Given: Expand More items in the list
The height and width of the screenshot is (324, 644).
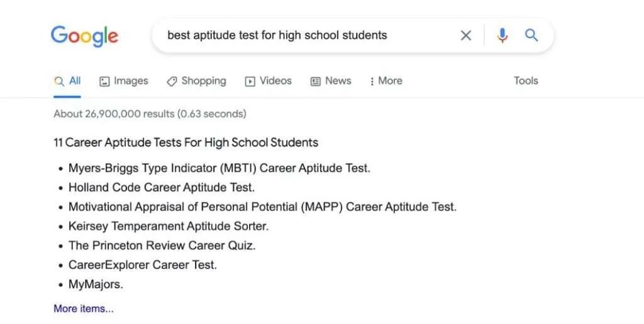Looking at the screenshot, I should (84, 308).
